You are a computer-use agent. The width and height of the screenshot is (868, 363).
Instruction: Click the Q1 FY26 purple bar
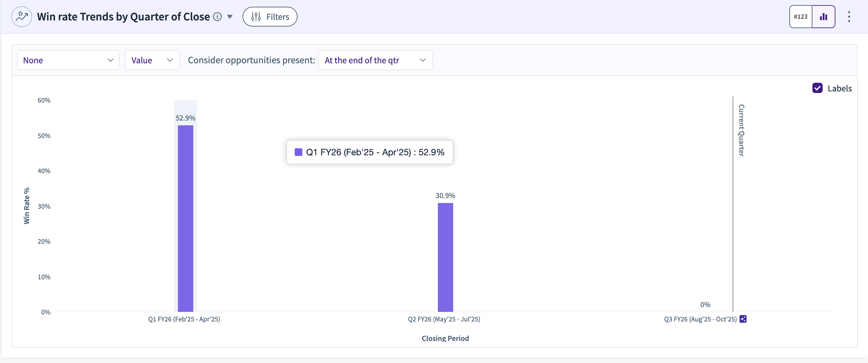click(x=185, y=218)
